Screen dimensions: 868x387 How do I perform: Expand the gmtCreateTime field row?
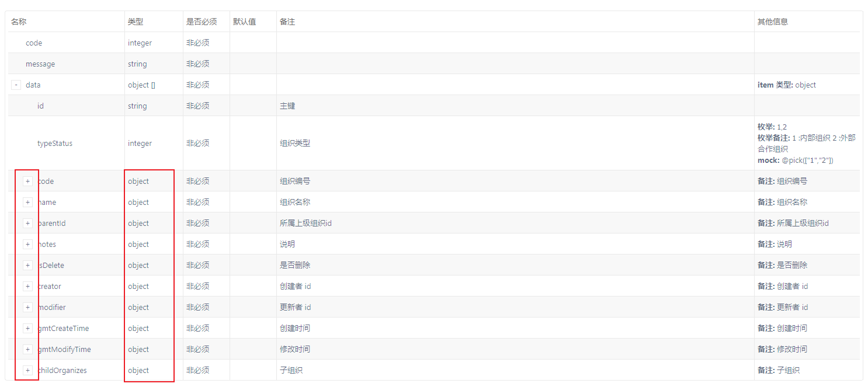click(x=27, y=328)
